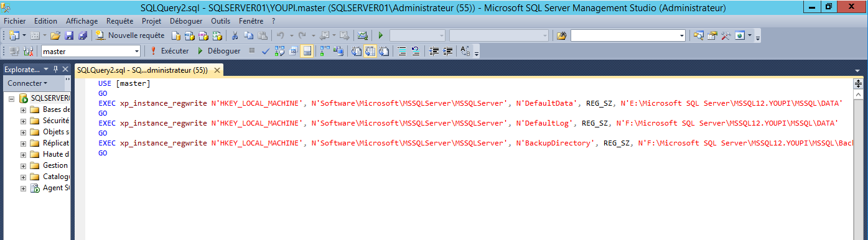Image resolution: width=868 pixels, height=240 pixels.
Task: Open the Fichier menu
Action: coord(14,21)
